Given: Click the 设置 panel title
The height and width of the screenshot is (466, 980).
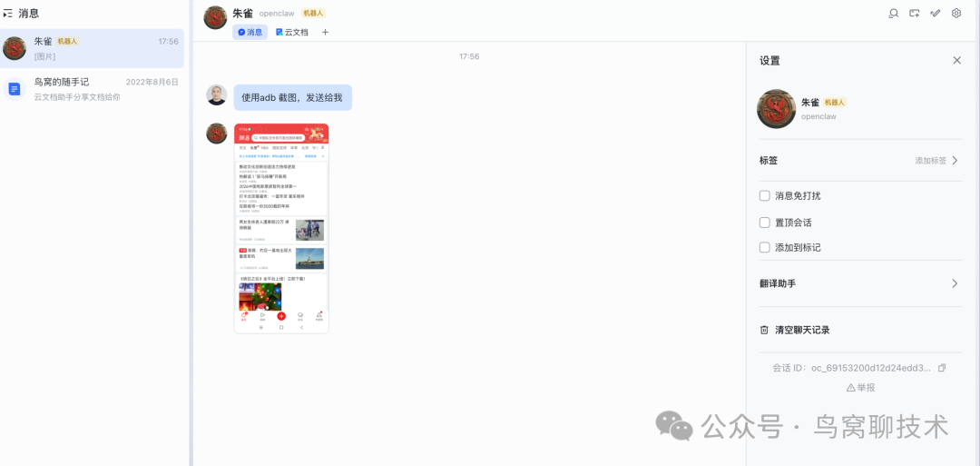Looking at the screenshot, I should [769, 61].
